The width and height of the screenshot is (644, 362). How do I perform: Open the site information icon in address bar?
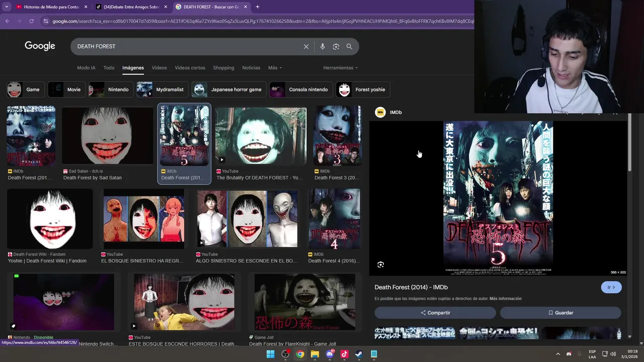(46, 21)
